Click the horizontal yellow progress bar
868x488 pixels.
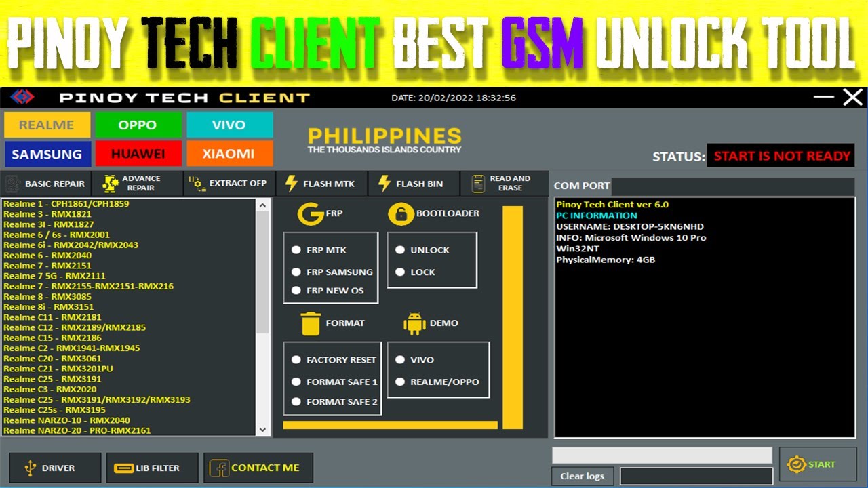pos(391,425)
